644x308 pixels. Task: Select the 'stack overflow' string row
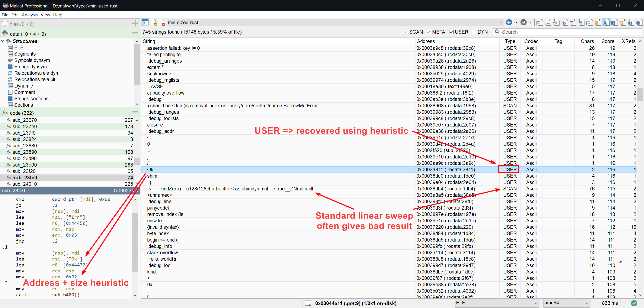click(389, 252)
